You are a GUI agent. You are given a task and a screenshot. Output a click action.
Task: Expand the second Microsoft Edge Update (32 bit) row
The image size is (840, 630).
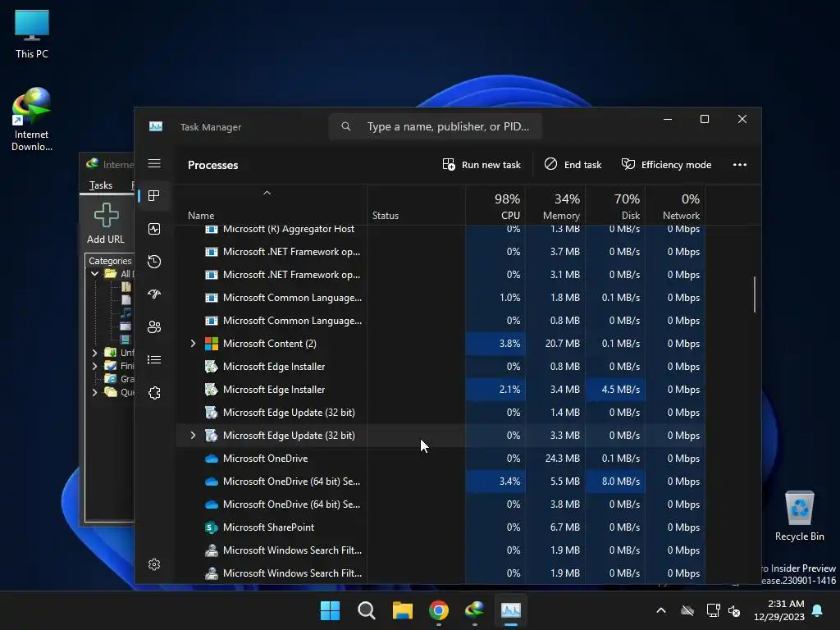pos(193,436)
